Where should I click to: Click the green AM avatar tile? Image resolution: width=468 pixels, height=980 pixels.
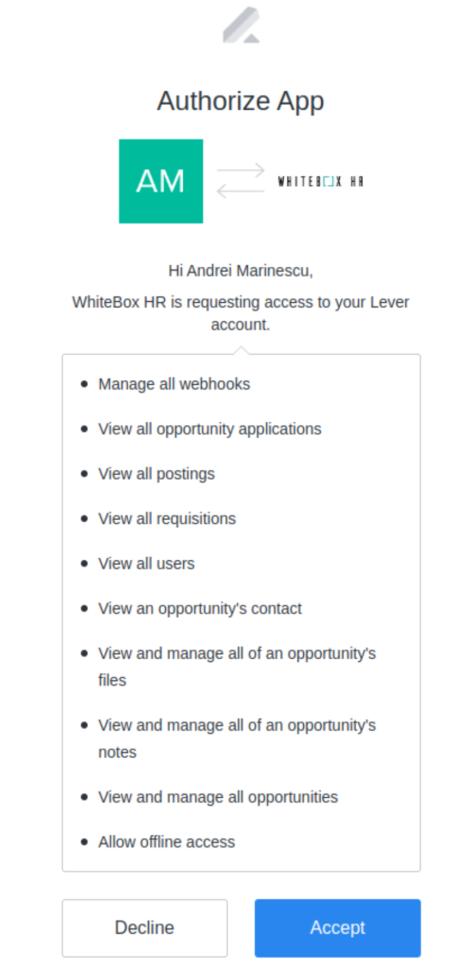(x=161, y=181)
